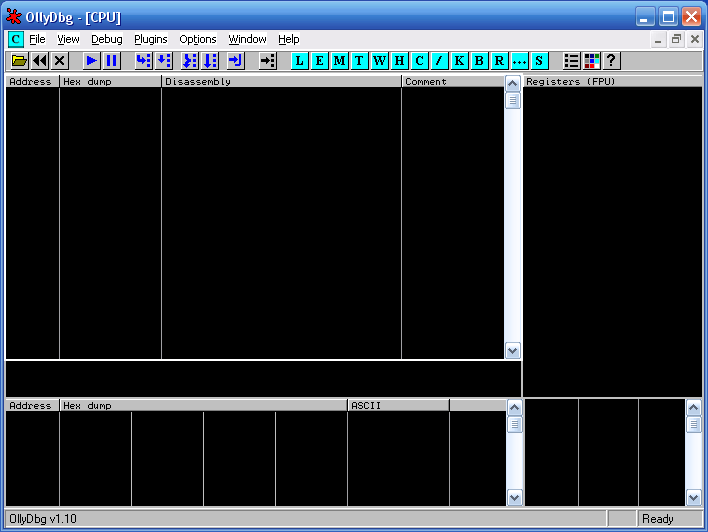Show Run trace with dots button
The image size is (708, 532).
coord(519,61)
